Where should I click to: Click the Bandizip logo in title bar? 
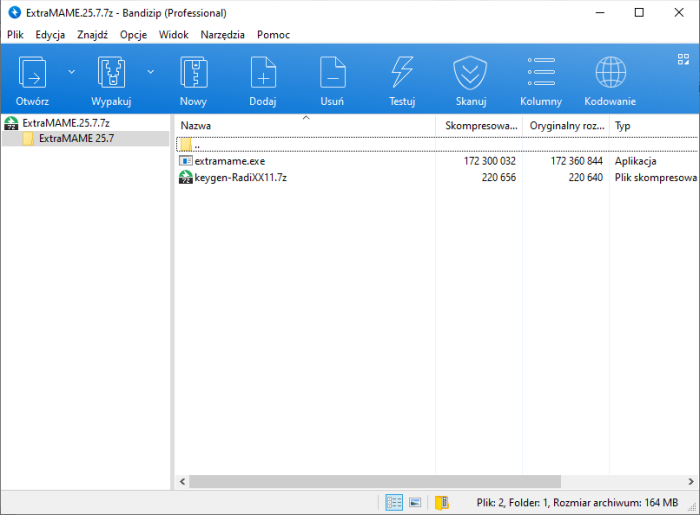tap(14, 12)
